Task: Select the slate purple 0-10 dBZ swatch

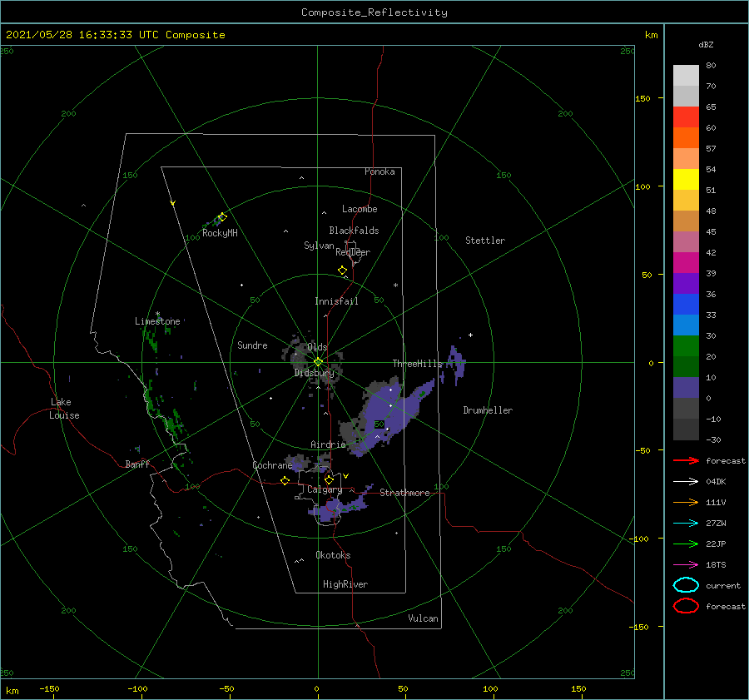Action: point(686,388)
